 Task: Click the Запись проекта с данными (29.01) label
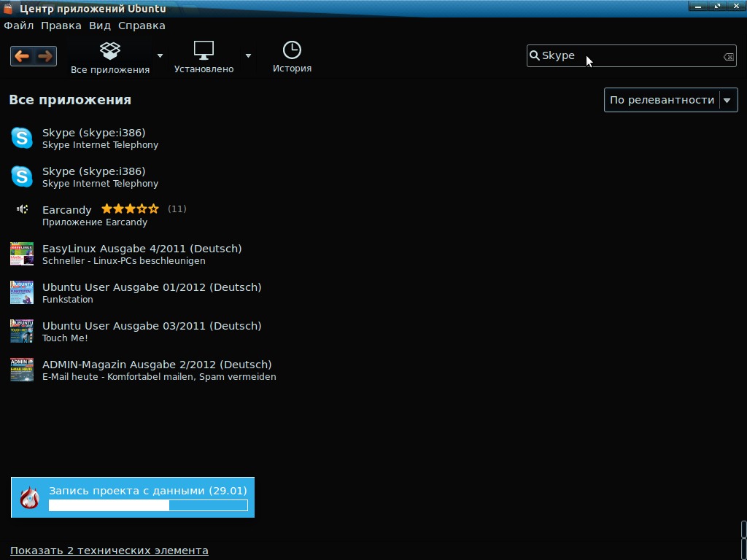click(148, 491)
